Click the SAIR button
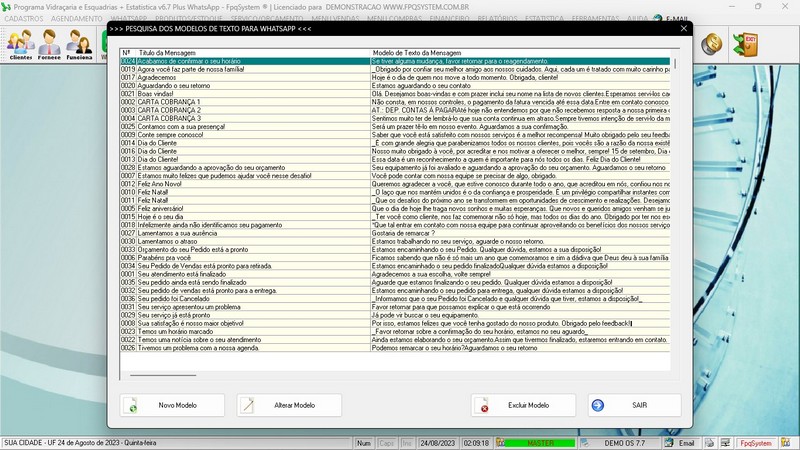 (634, 405)
